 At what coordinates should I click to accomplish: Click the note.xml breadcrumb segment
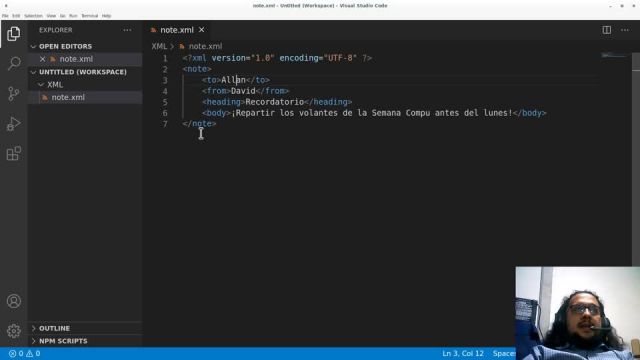(x=205, y=47)
